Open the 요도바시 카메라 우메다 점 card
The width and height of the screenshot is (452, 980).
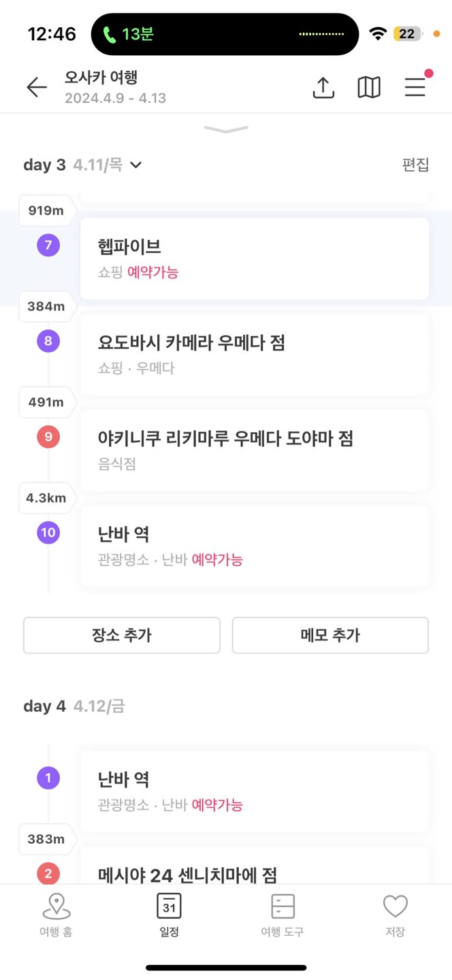255,354
